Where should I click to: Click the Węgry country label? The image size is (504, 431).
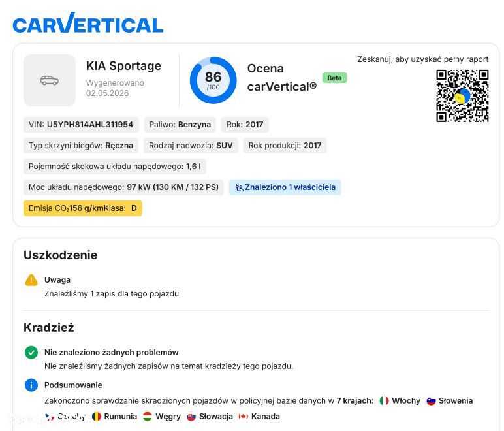168,417
